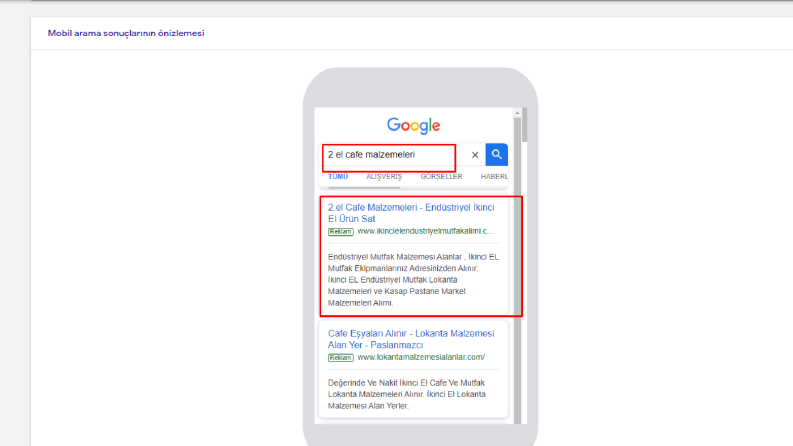Click the Reklam badge of second ad
The image size is (793, 446).
click(x=340, y=358)
